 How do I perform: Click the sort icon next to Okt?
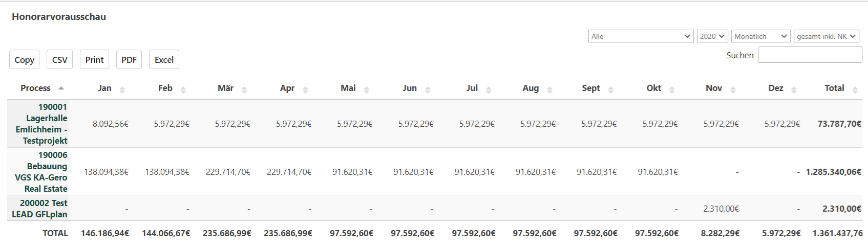(x=672, y=89)
